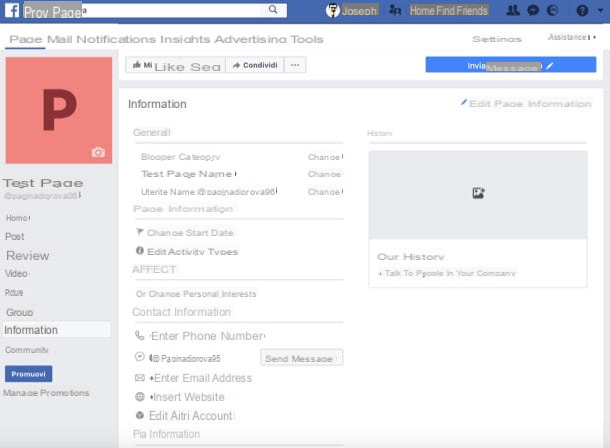
Task: Expand the Assistance dropdown
Action: 572,37
